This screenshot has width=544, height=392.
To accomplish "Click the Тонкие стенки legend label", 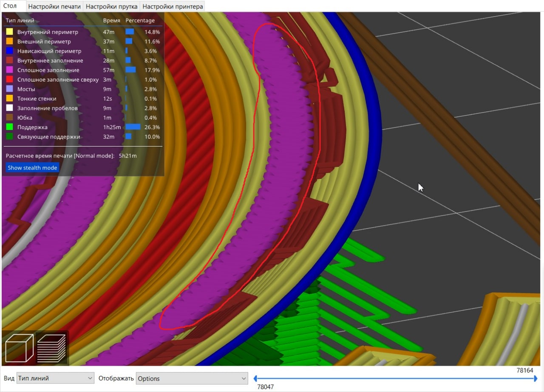I will (37, 99).
